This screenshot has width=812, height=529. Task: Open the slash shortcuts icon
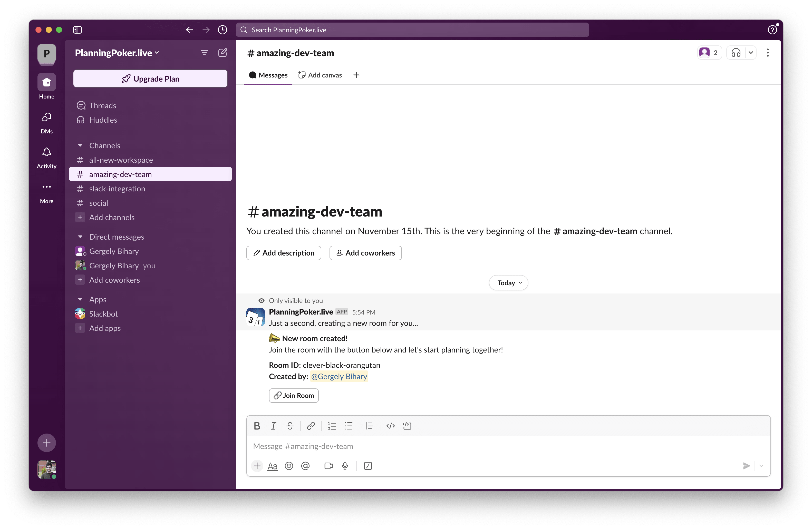pyautogui.click(x=368, y=466)
